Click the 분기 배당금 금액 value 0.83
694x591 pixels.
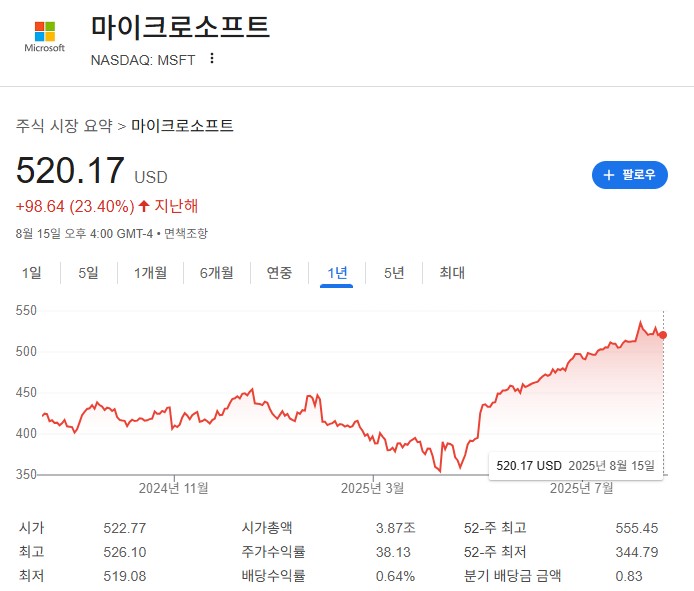tap(628, 576)
